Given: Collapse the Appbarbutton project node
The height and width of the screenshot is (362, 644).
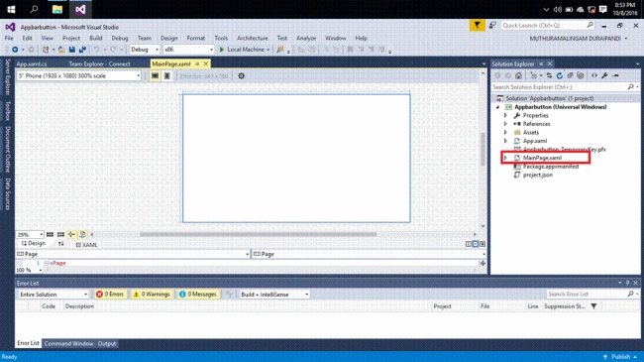Looking at the screenshot, I should (x=497, y=107).
